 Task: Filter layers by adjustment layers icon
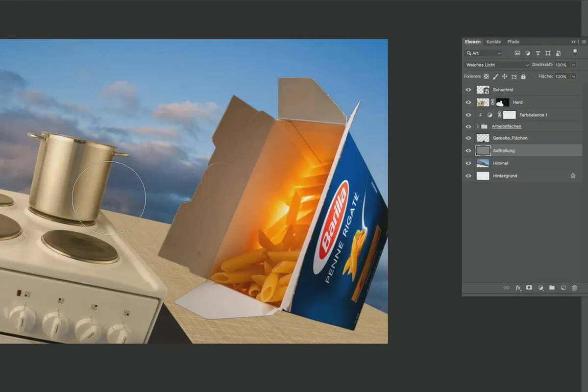coord(528,53)
